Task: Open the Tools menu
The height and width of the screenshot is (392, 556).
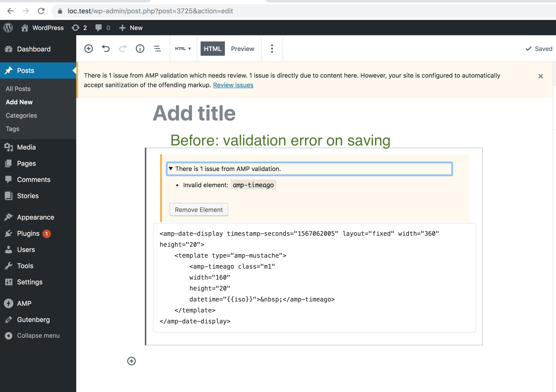Action: [x=38, y=266]
